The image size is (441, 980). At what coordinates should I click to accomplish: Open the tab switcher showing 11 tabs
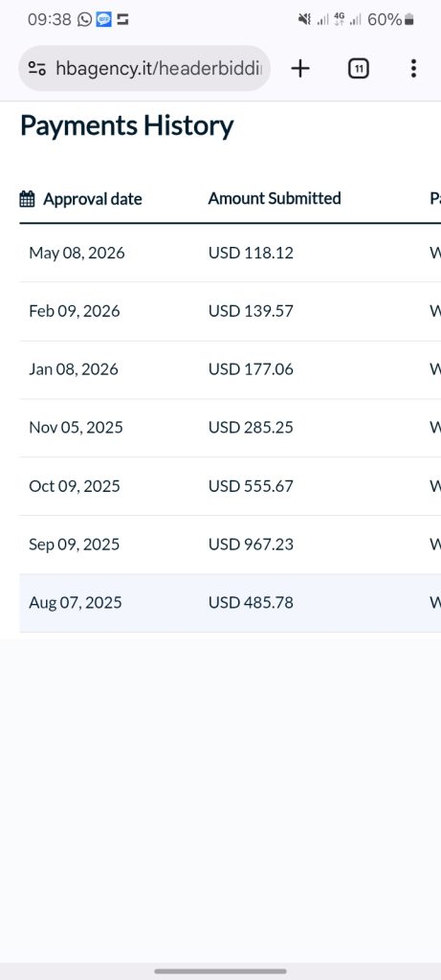(358, 68)
